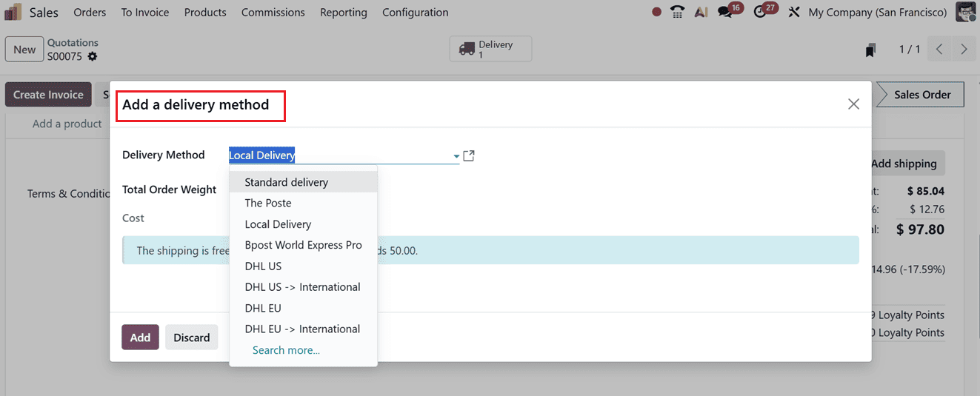The image size is (980, 396).
Task: Close the Add a delivery method dialog
Action: [853, 104]
